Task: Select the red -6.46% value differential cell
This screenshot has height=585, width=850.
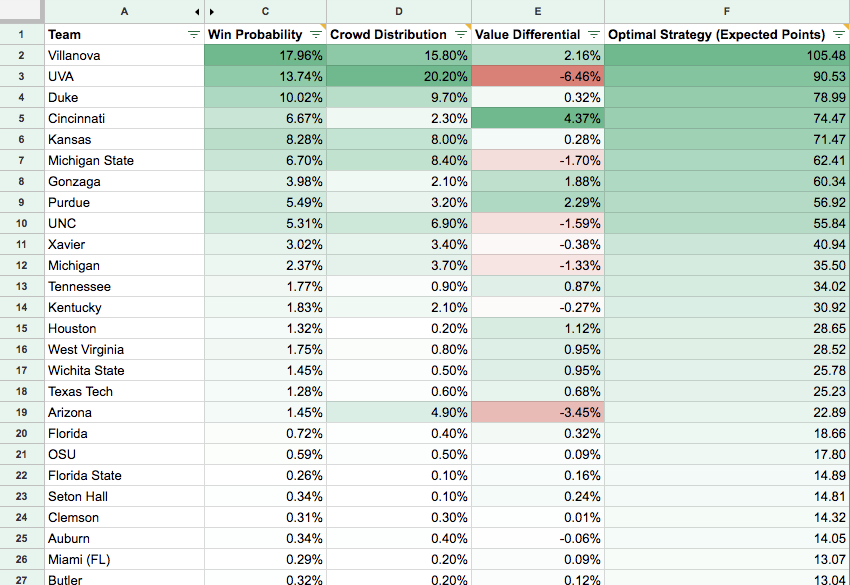Action: coord(538,76)
